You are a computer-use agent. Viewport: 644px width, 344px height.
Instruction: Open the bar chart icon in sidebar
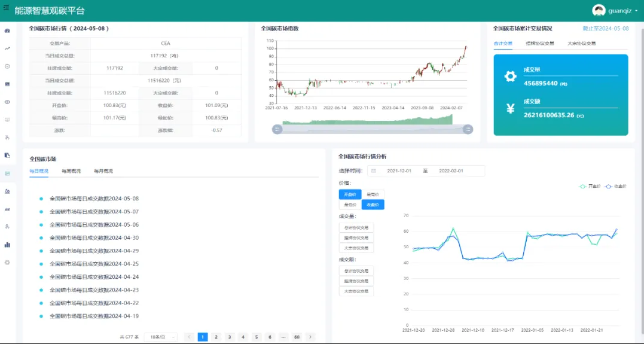7,244
